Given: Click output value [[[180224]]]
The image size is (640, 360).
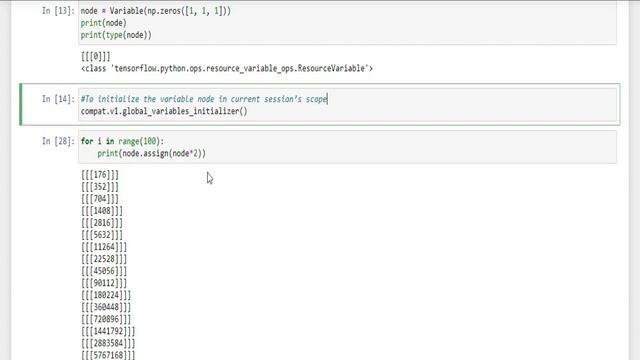Looking at the screenshot, I should [x=106, y=295].
